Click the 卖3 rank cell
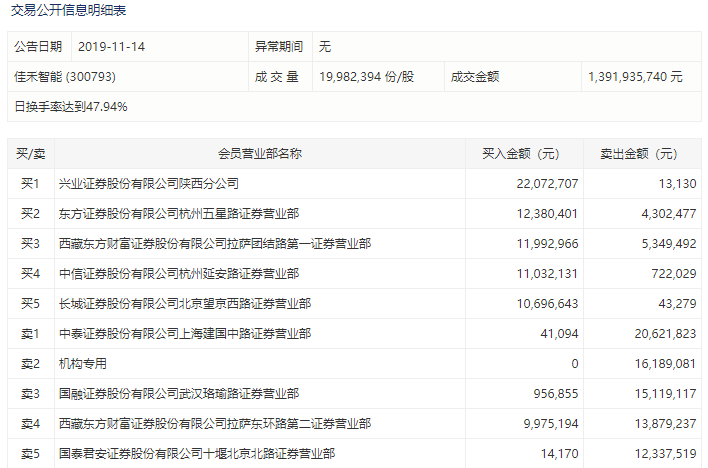The width and height of the screenshot is (708, 468). [31, 394]
